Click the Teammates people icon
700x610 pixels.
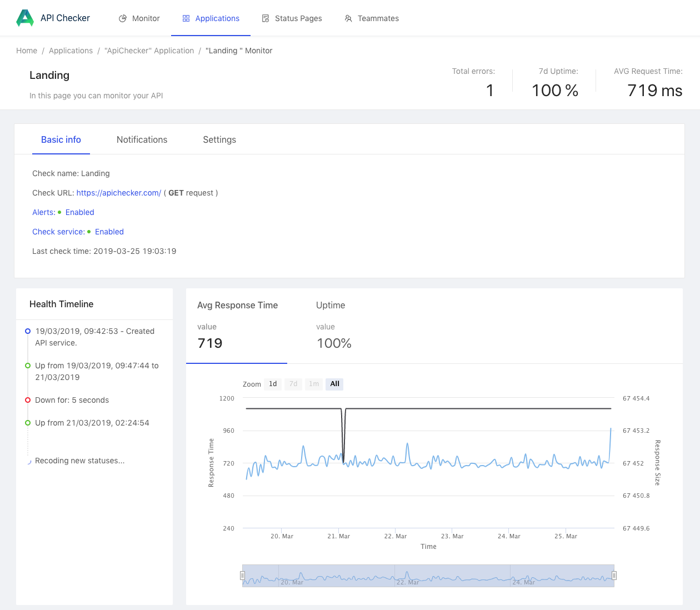[348, 18]
